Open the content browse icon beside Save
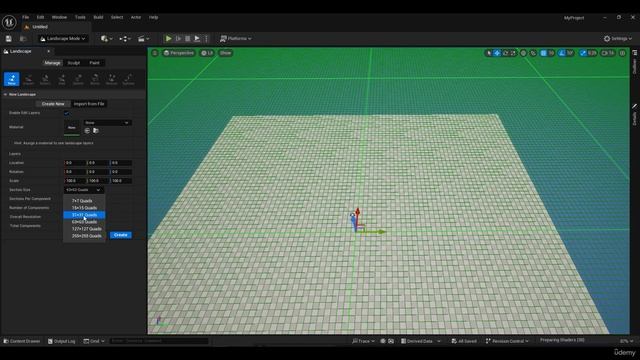The width and height of the screenshot is (640, 360). (23, 39)
